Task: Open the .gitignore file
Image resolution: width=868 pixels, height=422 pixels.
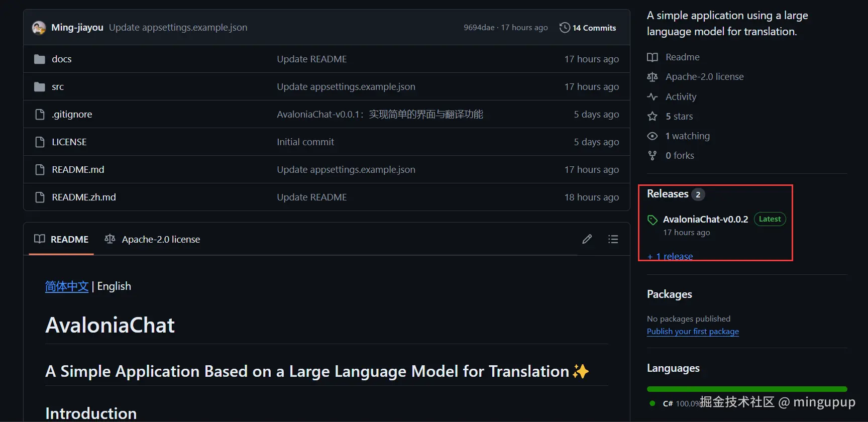Action: [x=72, y=115]
